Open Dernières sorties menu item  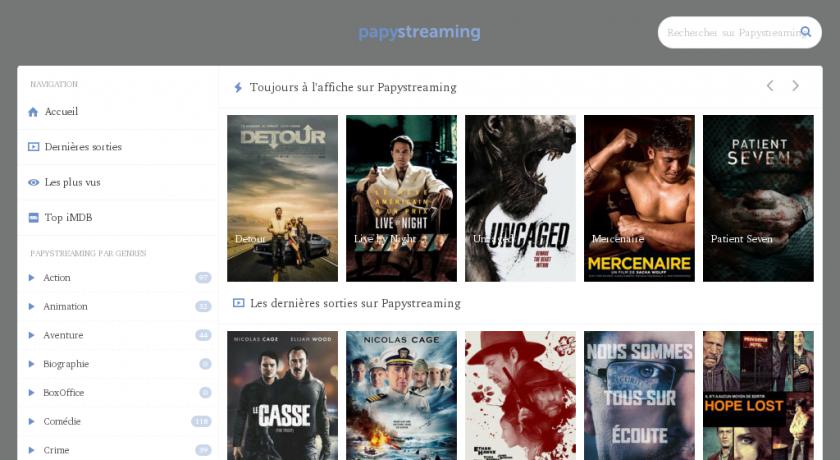click(83, 147)
